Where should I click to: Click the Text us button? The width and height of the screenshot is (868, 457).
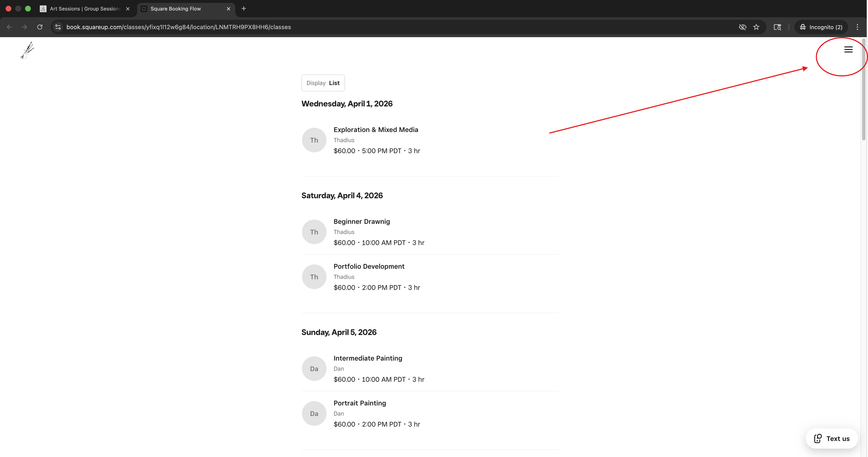pos(832,438)
